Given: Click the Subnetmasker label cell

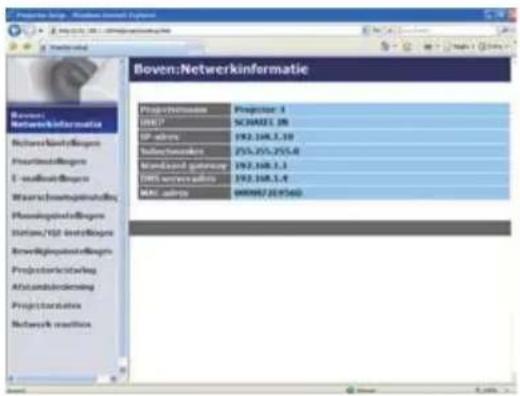Looking at the screenshot, I should pyautogui.click(x=184, y=151).
